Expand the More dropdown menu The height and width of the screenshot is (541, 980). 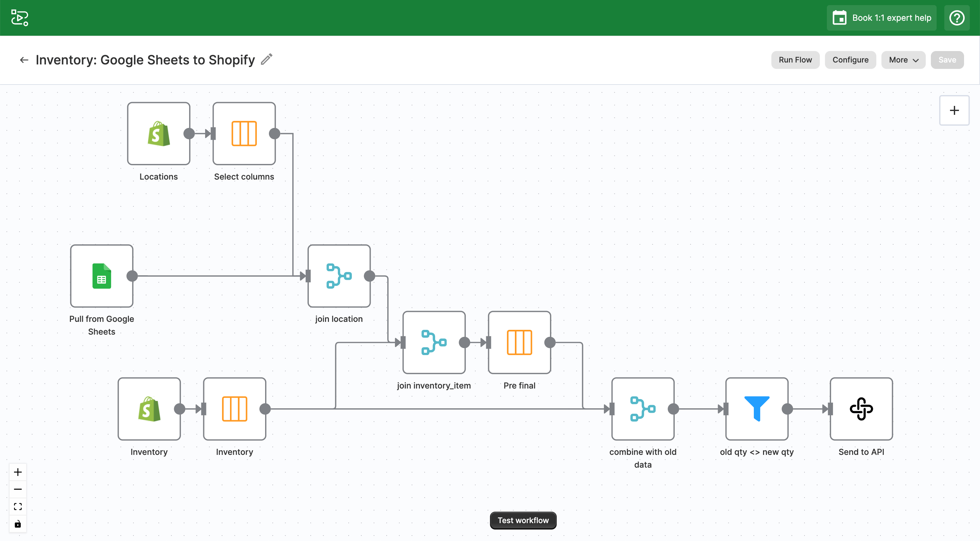[903, 60]
